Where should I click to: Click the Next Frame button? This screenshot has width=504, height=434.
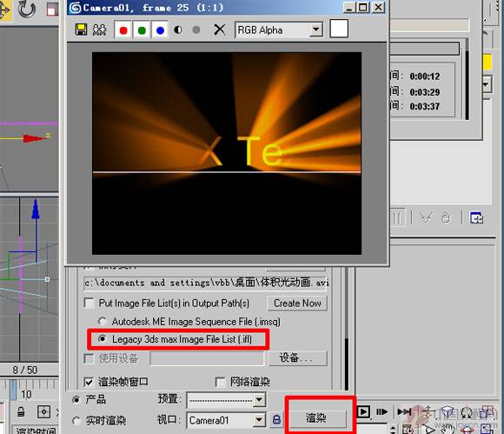tap(381, 411)
